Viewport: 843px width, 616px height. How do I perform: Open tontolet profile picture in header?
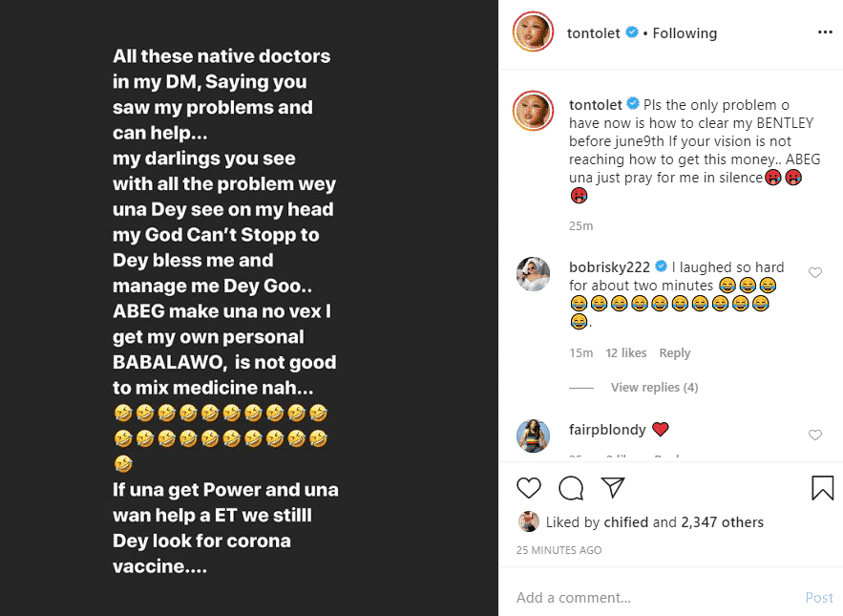[534, 33]
